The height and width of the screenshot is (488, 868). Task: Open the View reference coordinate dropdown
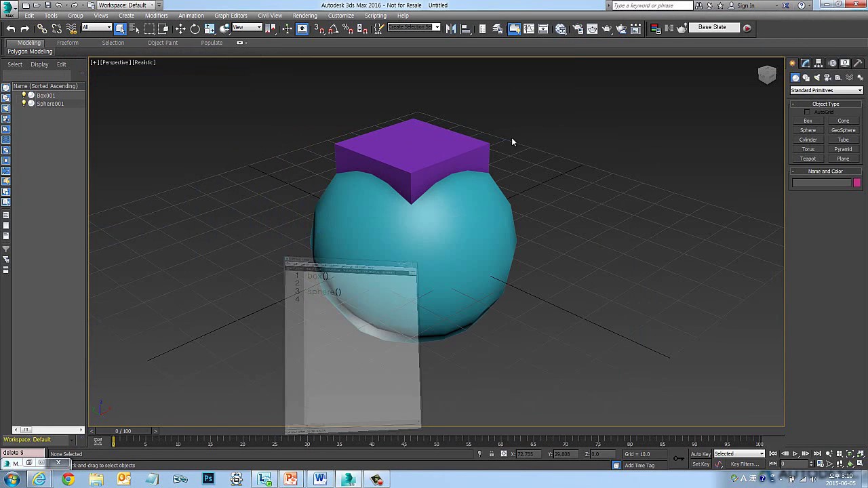tap(247, 28)
